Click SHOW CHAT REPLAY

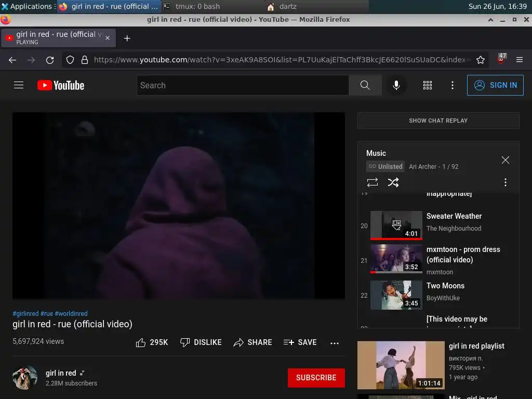coord(438,121)
